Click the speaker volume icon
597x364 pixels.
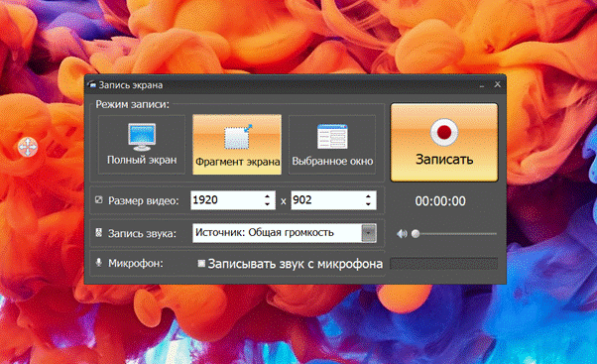(x=402, y=234)
